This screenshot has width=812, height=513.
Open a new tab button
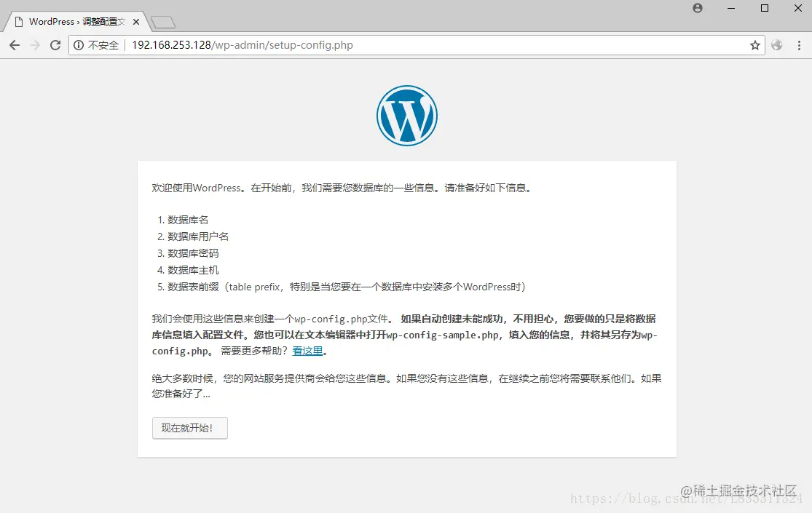(163, 23)
